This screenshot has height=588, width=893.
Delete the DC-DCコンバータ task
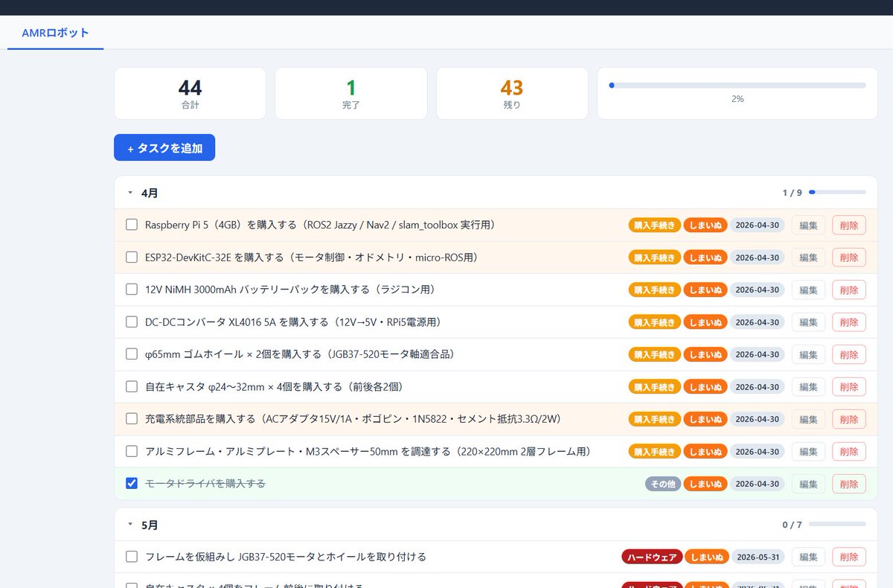pyautogui.click(x=849, y=322)
